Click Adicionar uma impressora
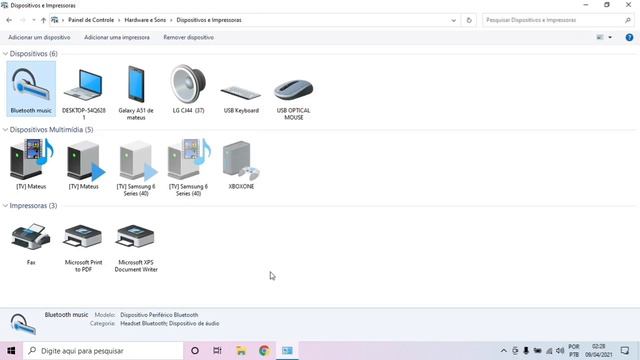This screenshot has height=360, width=640. [117, 37]
